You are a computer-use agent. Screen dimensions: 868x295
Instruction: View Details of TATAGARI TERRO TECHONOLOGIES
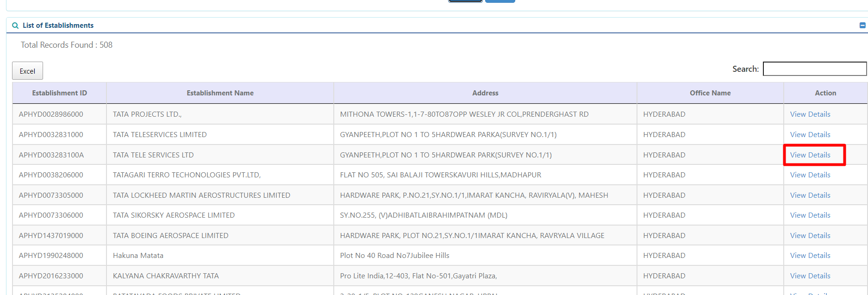pyautogui.click(x=810, y=175)
